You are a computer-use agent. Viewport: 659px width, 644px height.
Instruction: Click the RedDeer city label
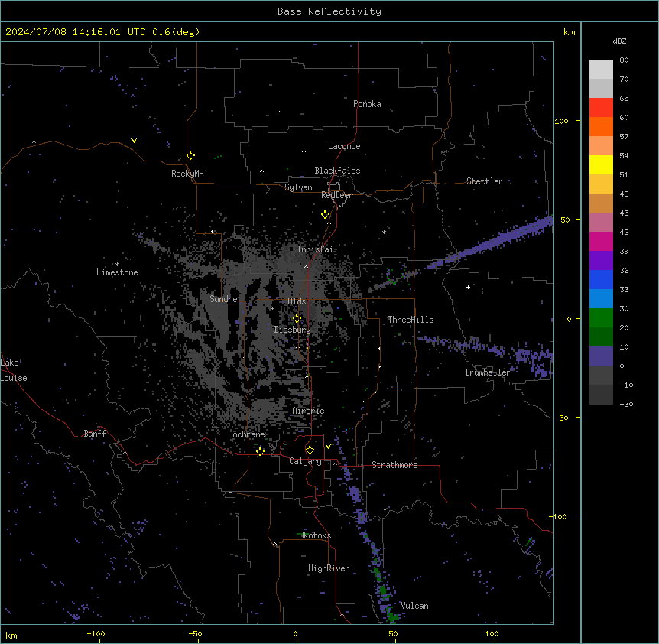point(336,195)
